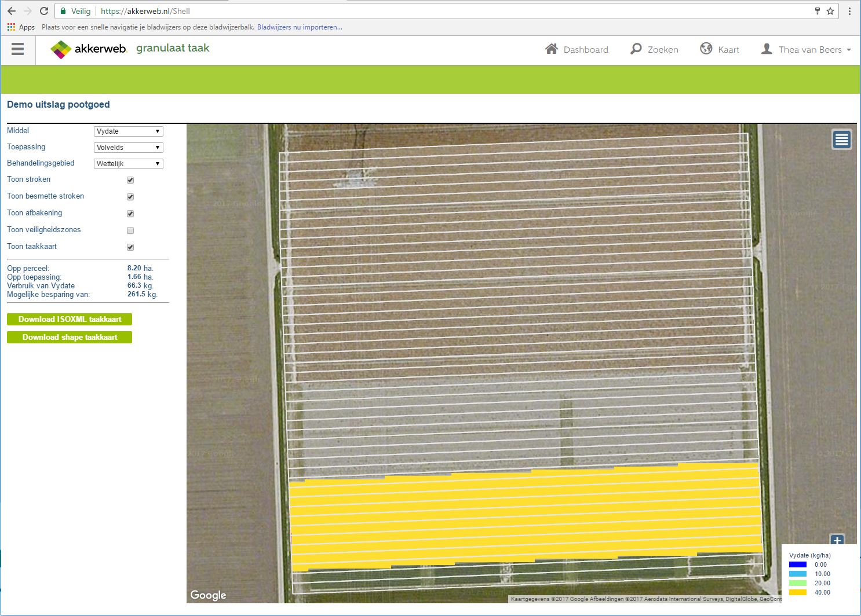
Task: Click the Behandelingsgebied label
Action: (x=41, y=163)
